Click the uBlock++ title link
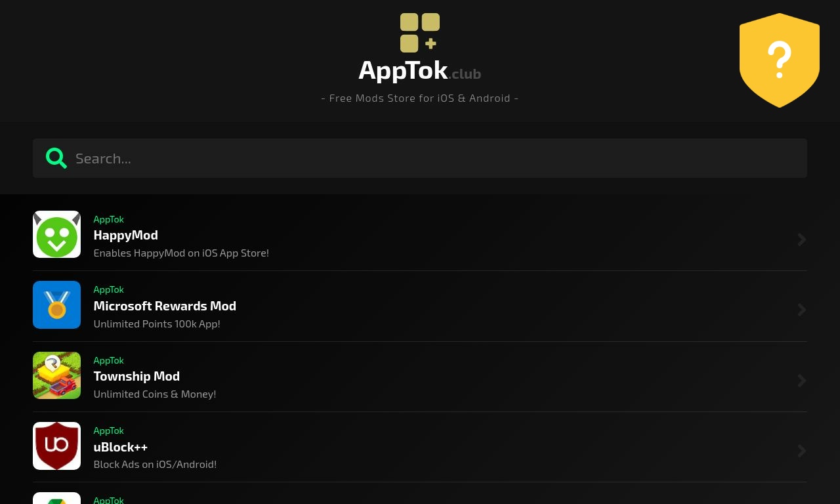The image size is (840, 504). [120, 446]
